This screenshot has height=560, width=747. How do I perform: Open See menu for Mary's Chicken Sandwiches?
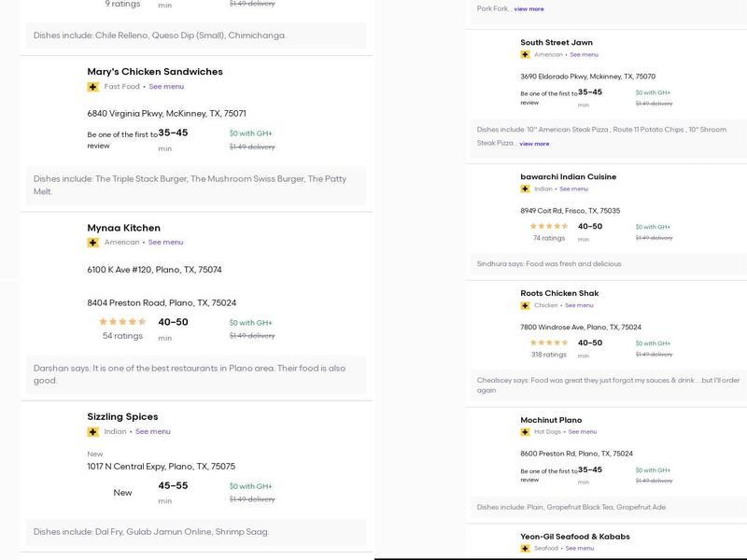[x=166, y=87]
